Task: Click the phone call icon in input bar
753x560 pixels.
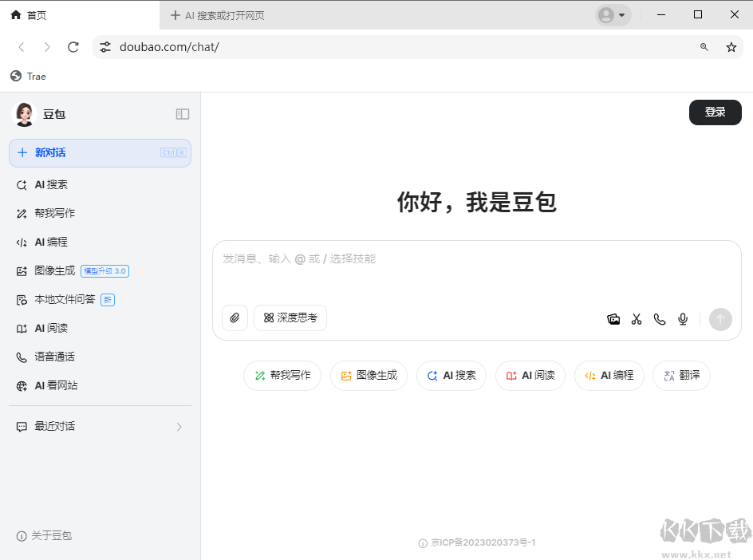Action: (660, 319)
